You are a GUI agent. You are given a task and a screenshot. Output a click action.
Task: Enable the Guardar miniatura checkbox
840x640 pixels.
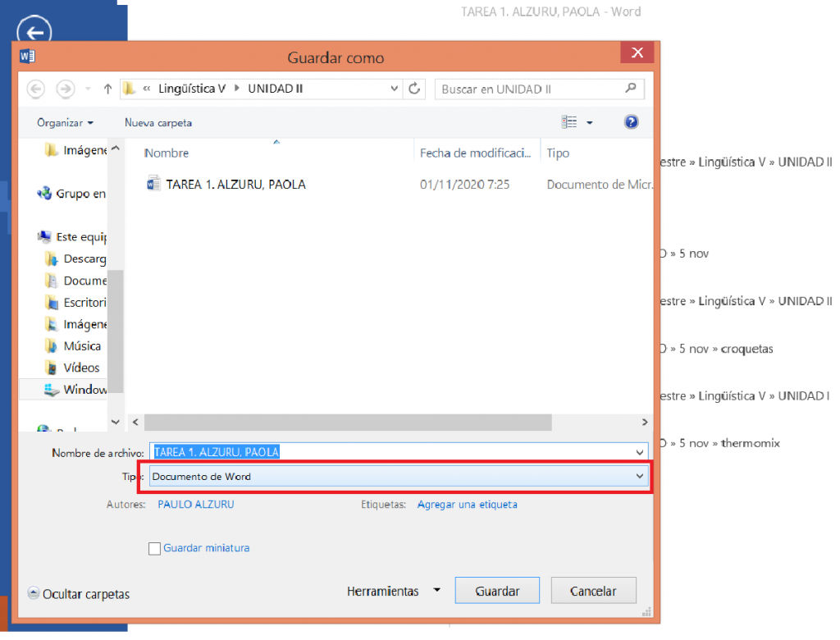tap(154, 548)
